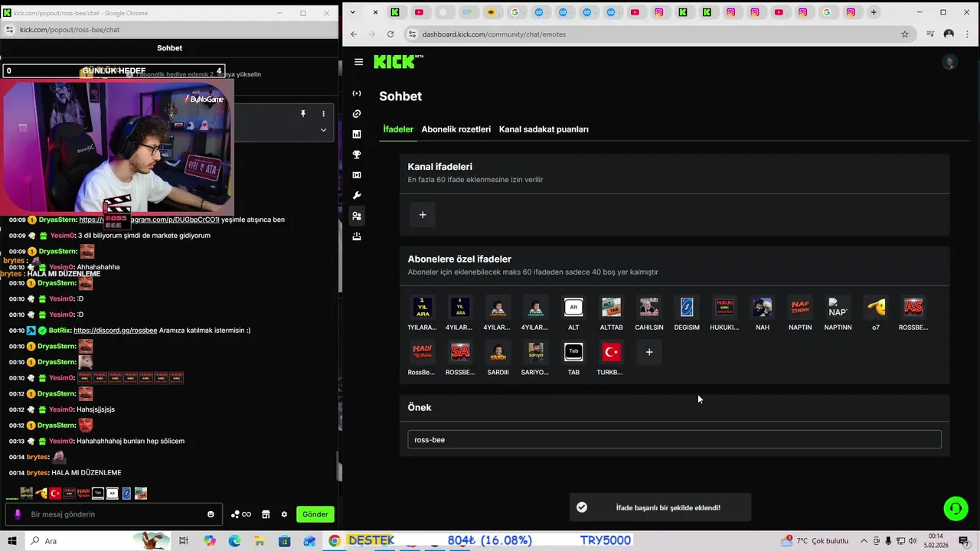
Task: Reload the dashboard page in Chrome
Action: [x=390, y=34]
